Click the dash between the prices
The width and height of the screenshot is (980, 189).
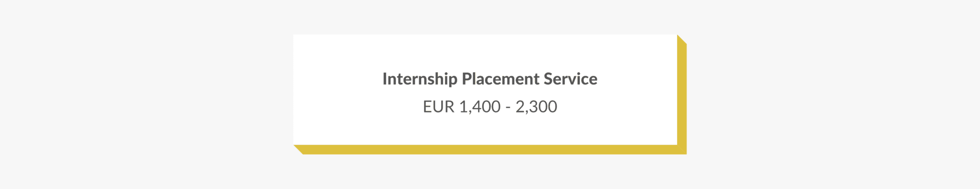pyautogui.click(x=508, y=108)
